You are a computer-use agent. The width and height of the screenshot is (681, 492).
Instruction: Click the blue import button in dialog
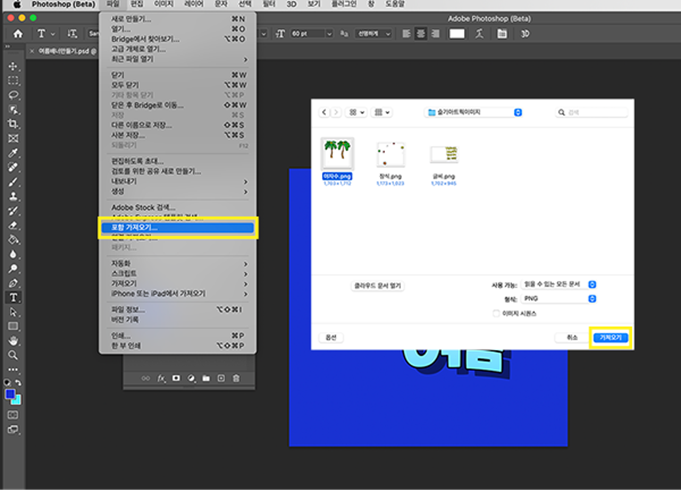[x=611, y=338]
